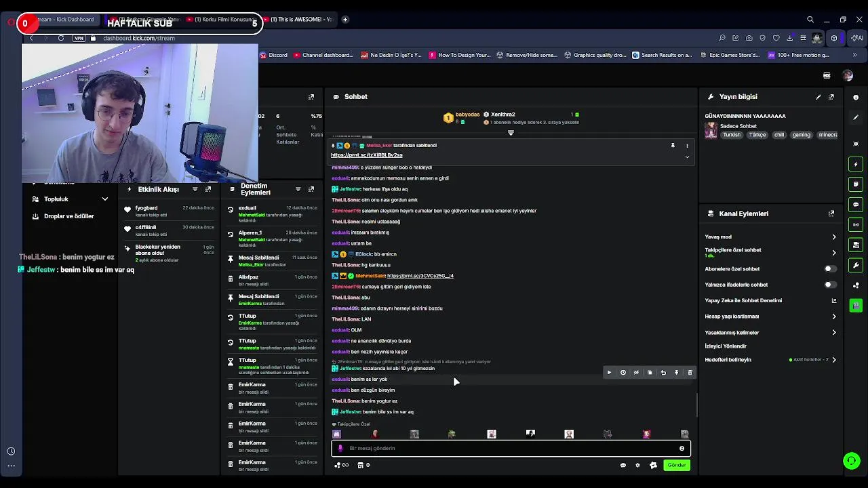Open the green support chat bubble

coord(851,461)
